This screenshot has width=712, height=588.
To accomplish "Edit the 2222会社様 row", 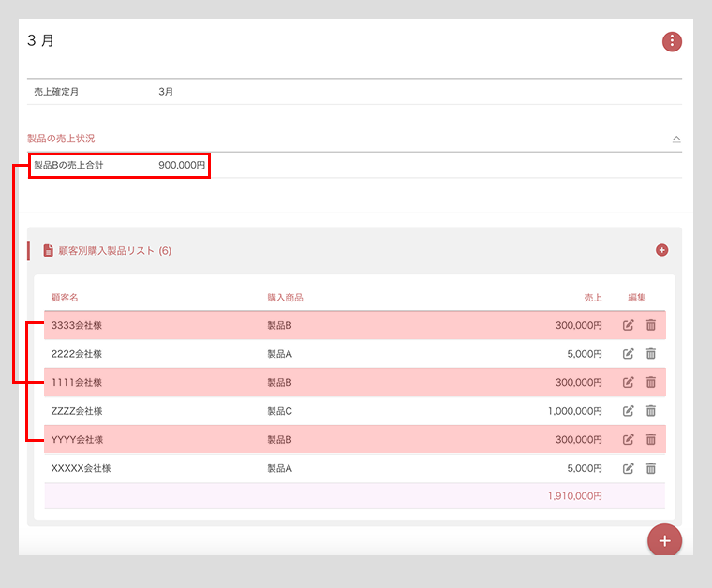I will tap(629, 354).
